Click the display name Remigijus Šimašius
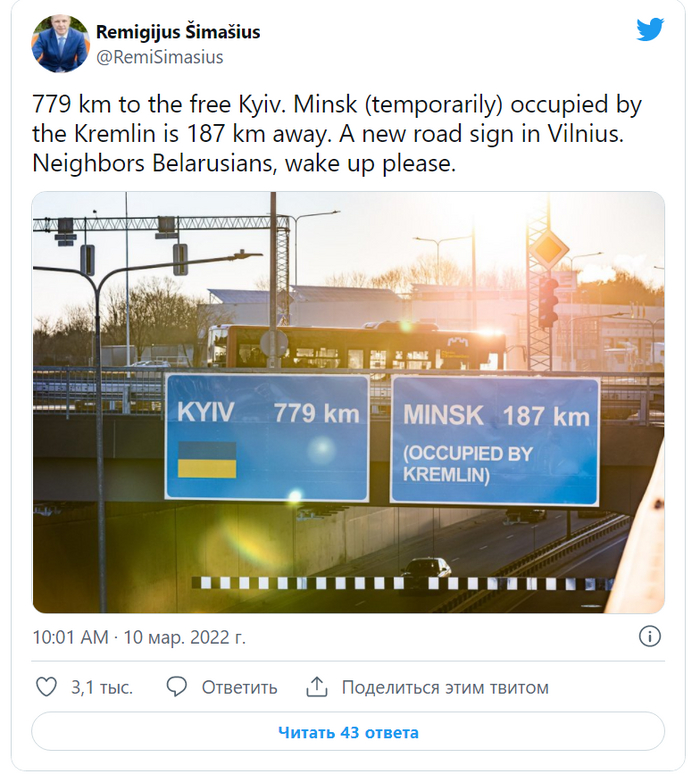 178,32
